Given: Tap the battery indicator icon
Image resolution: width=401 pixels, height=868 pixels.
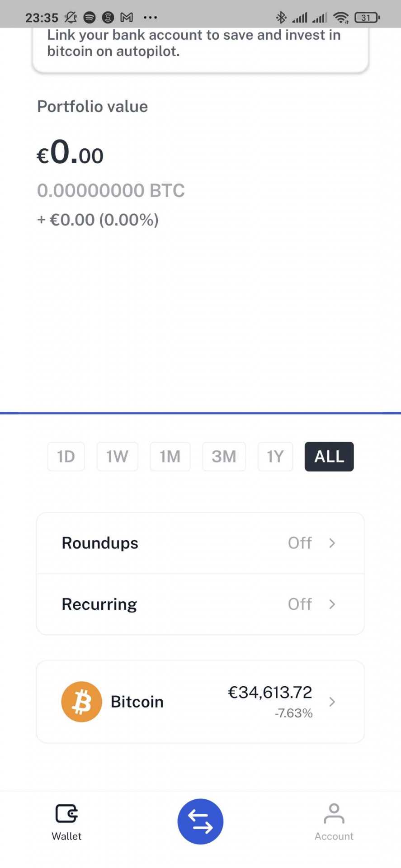Looking at the screenshot, I should [367, 18].
